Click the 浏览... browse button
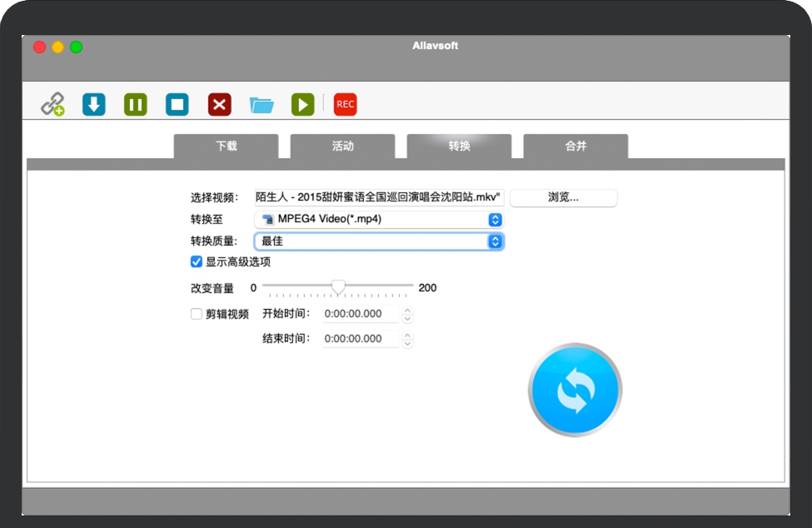The height and width of the screenshot is (528, 812). click(x=563, y=197)
